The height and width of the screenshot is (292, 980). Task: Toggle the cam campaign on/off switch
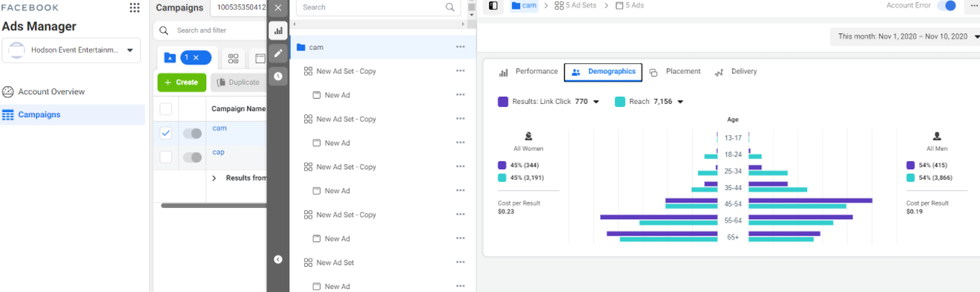point(192,133)
